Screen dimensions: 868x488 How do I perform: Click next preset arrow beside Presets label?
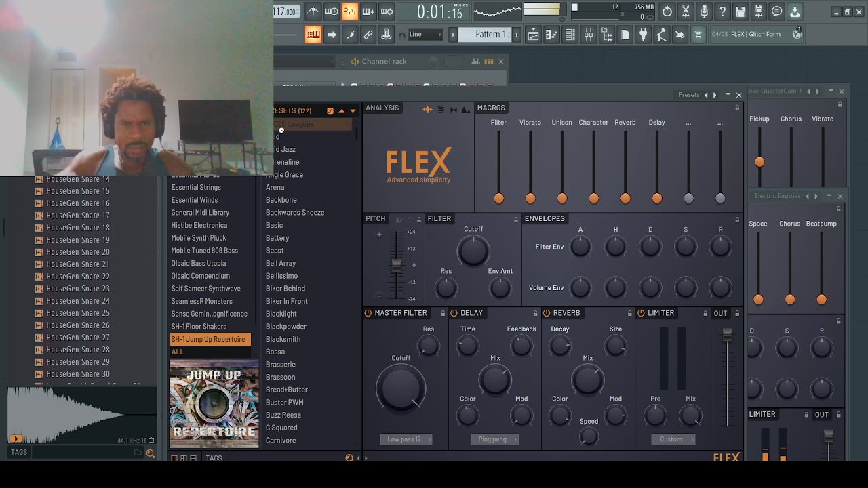click(714, 95)
